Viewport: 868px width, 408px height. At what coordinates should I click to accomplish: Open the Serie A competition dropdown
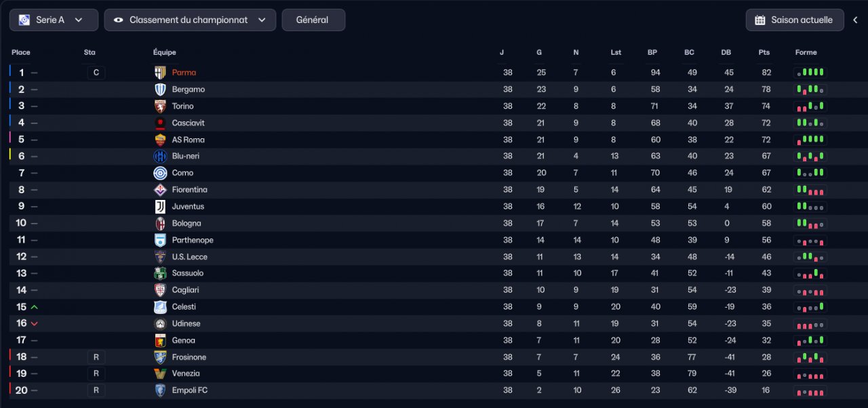coord(54,20)
